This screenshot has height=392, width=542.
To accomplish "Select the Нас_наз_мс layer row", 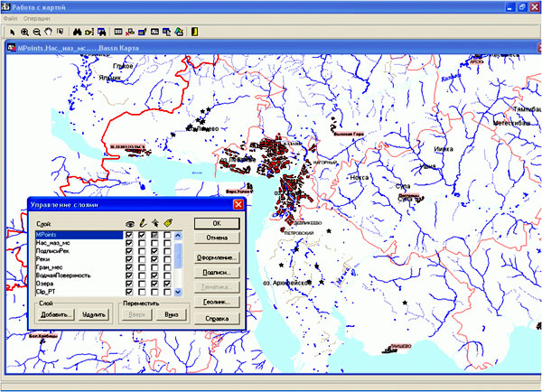I will tap(79, 243).
